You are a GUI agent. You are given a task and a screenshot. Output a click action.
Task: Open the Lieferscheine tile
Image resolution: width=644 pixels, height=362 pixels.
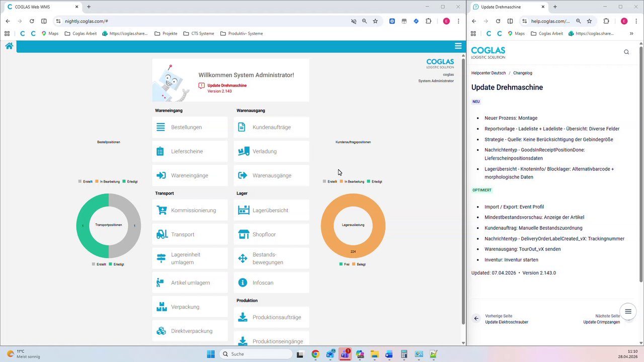coord(190,151)
